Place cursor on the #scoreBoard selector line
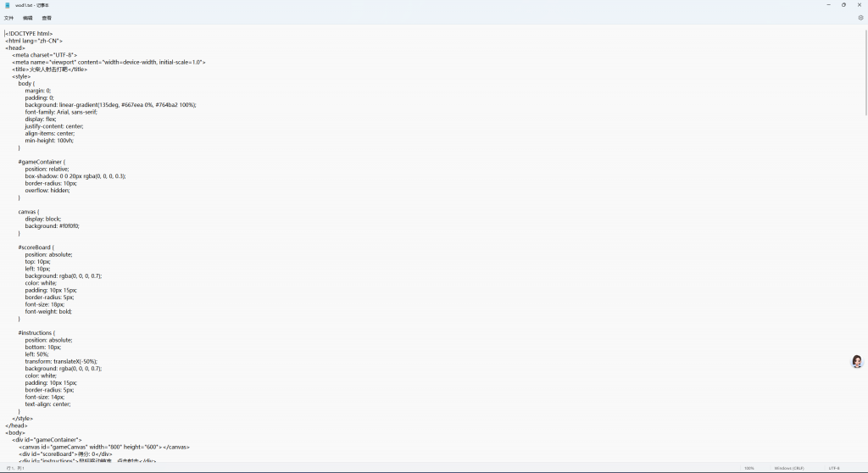Screen dimensions: 868x473 click(x=36, y=248)
